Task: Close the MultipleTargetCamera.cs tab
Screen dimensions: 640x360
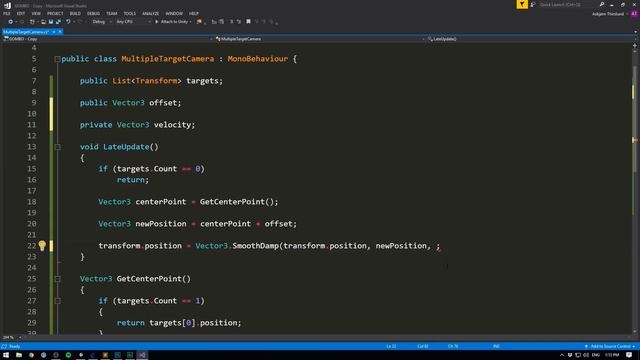Action: (60, 32)
